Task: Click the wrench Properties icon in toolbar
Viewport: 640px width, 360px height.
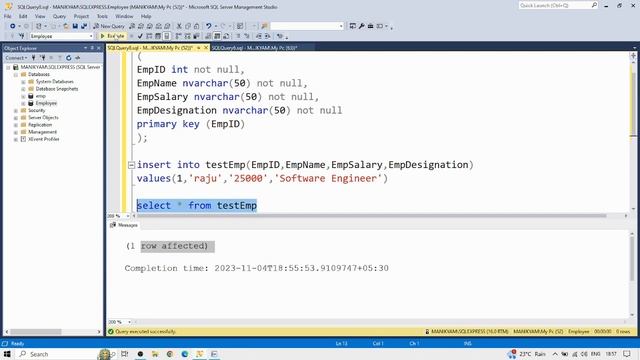Action: point(362,26)
